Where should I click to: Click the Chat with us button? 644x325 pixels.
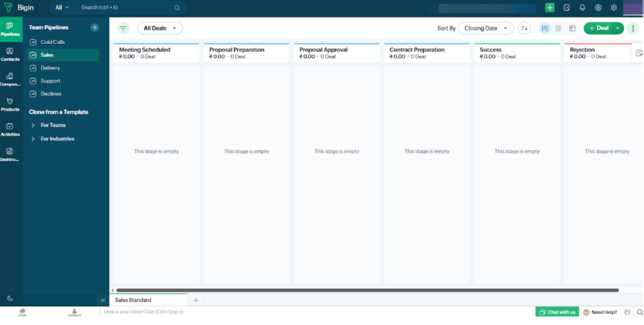click(x=557, y=312)
